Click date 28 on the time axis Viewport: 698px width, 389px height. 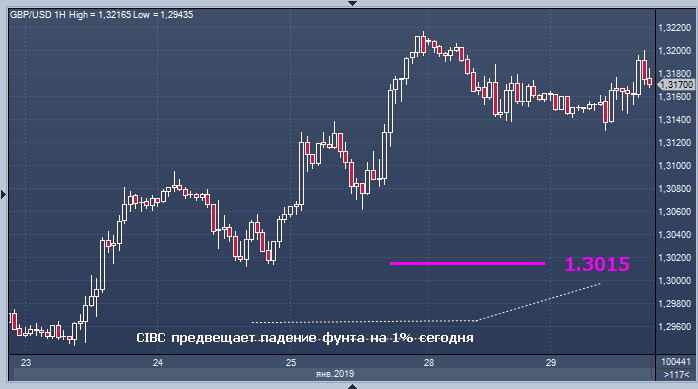coord(428,363)
